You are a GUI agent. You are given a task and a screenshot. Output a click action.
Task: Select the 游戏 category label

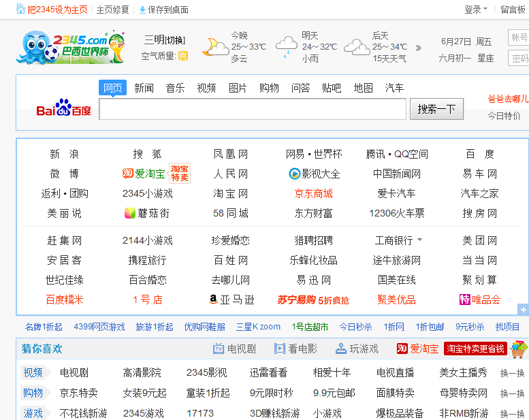point(33,413)
